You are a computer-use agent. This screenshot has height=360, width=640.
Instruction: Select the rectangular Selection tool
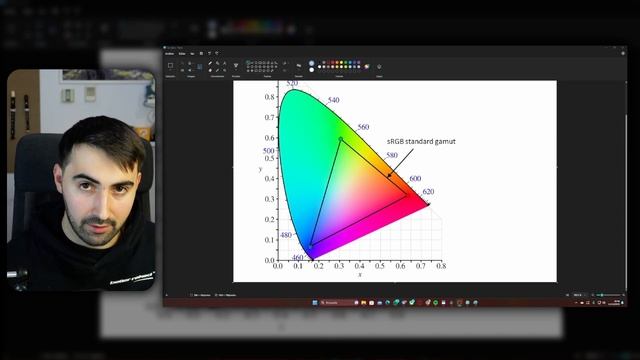170,65
